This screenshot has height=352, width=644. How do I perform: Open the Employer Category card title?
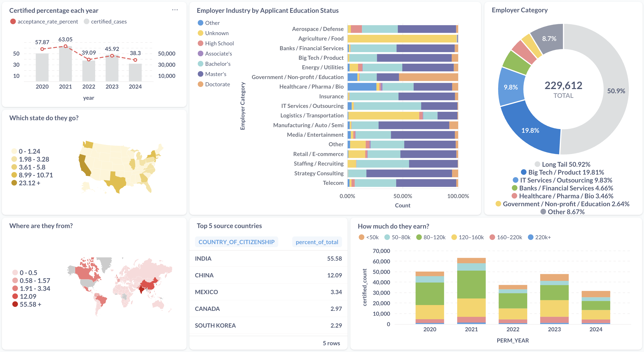(x=520, y=10)
